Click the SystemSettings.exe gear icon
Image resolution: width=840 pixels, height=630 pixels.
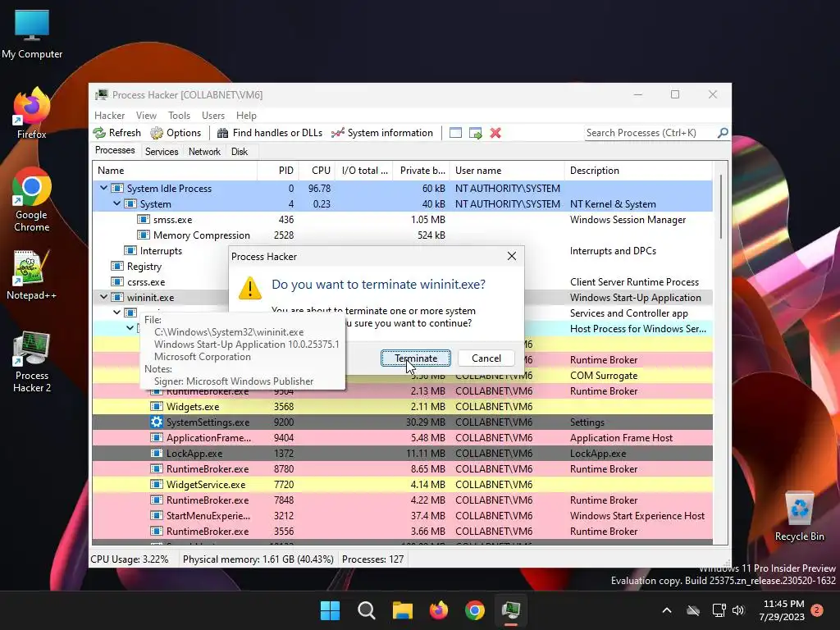click(157, 422)
